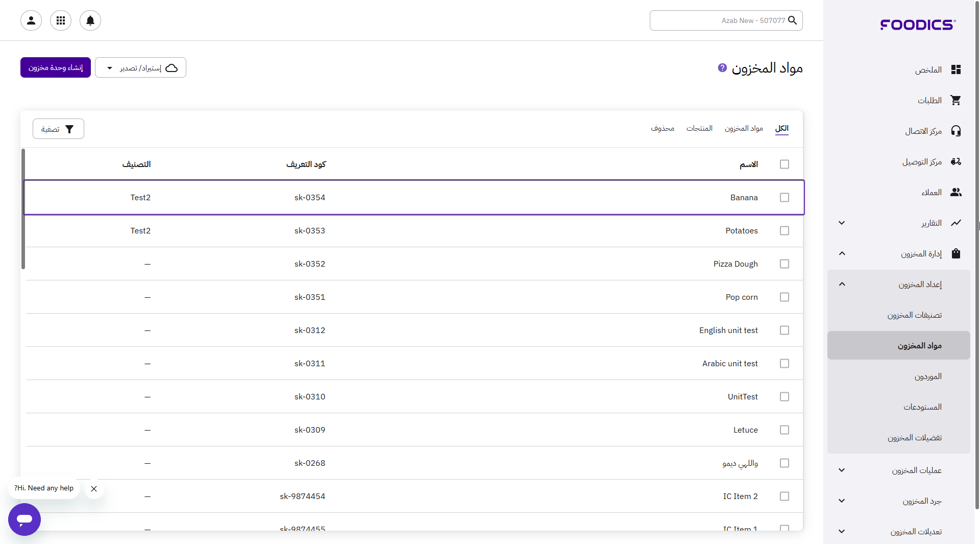This screenshot has width=980, height=544.
Task: Open the apps grid icon
Action: pyautogui.click(x=61, y=20)
